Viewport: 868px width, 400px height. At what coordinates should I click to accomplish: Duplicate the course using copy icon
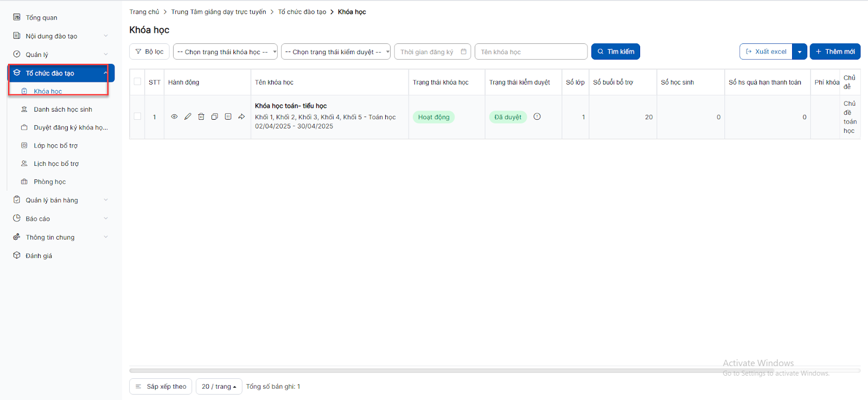(215, 117)
